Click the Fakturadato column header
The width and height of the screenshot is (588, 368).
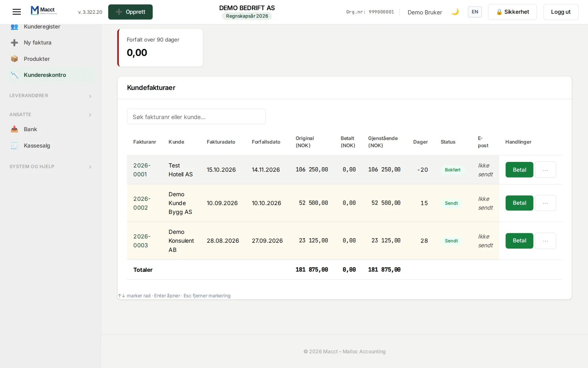coord(221,142)
